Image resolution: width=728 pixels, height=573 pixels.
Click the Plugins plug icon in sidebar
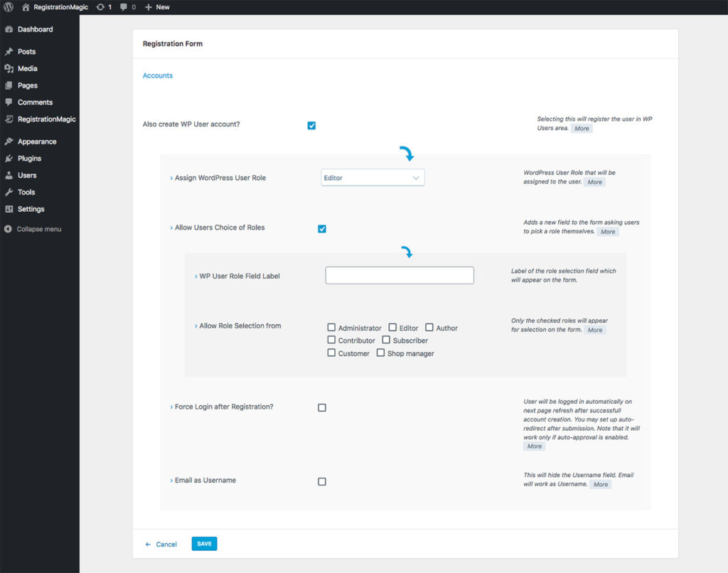coord(9,159)
